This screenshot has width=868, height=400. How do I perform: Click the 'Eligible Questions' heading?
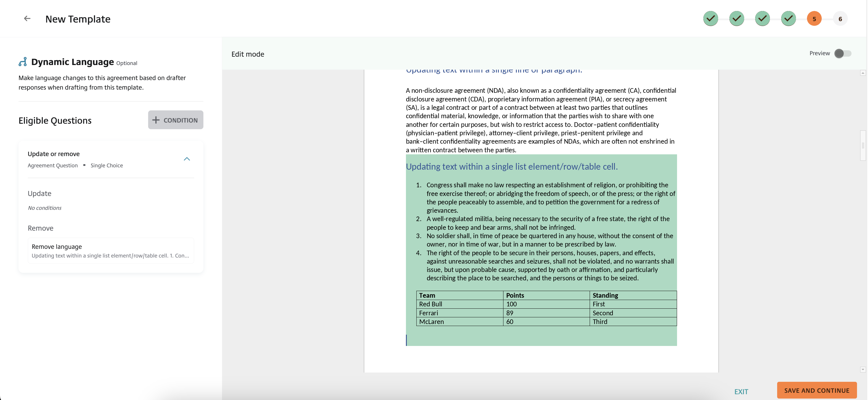[55, 121]
